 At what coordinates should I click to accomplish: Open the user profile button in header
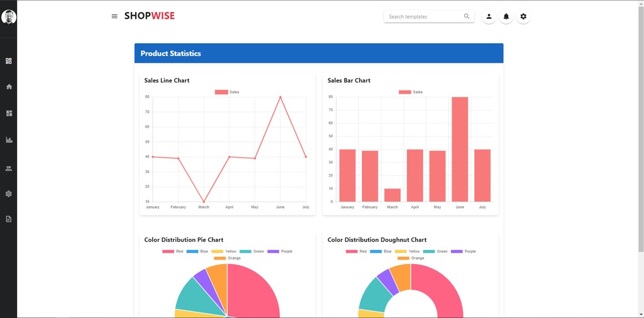pos(489,16)
